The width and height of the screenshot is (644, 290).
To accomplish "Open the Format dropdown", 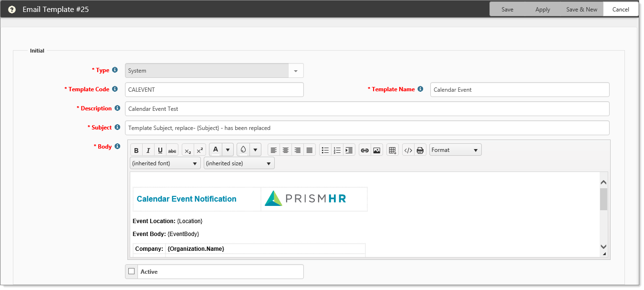I will tap(456, 150).
